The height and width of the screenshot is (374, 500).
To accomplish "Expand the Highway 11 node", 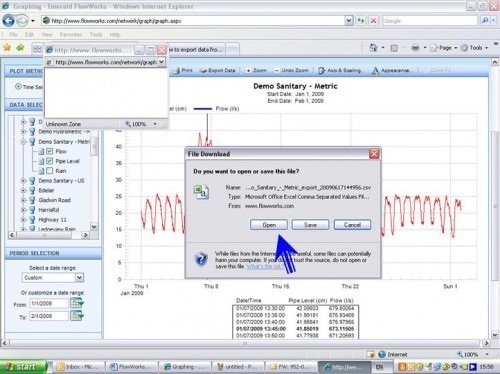I will click(23, 220).
